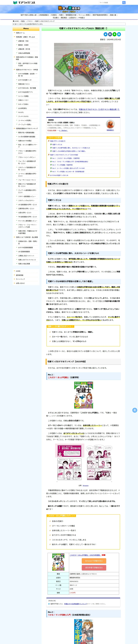The height and width of the screenshot is (644, 138).
Task: Open パーフェクト宅建士 in sidebar menu
Action: coord(25,125)
